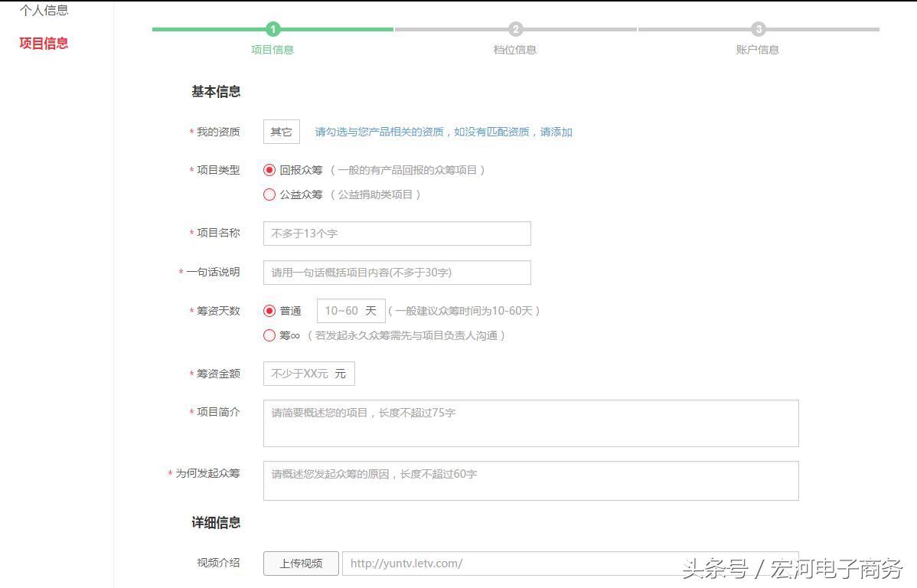Click the 一句话说明 summary input field
This screenshot has height=588, width=917.
point(396,272)
